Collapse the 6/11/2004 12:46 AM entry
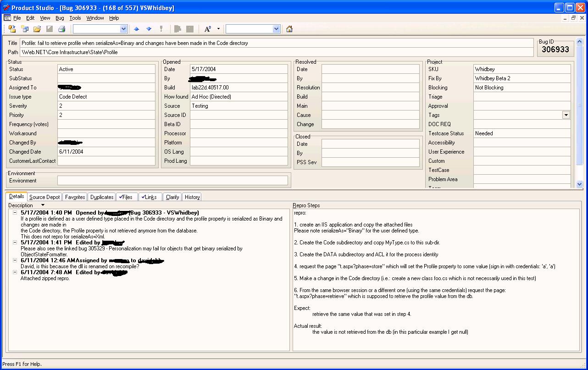This screenshot has width=588, height=370. [x=15, y=260]
